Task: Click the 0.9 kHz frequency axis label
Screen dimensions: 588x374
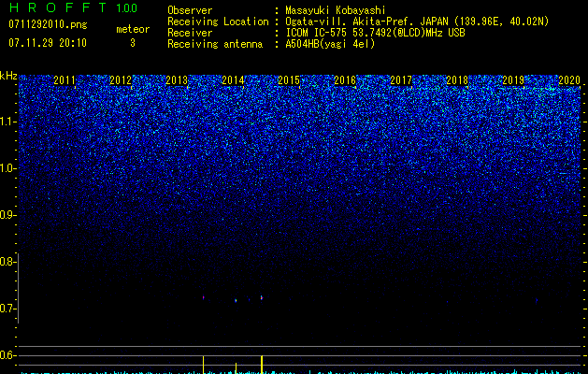Action: [x=8, y=215]
